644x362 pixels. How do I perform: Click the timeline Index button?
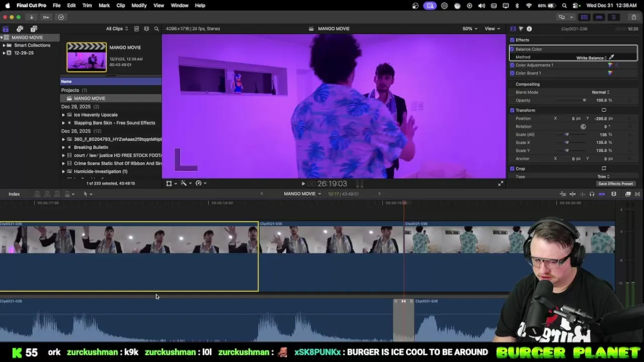click(x=14, y=194)
